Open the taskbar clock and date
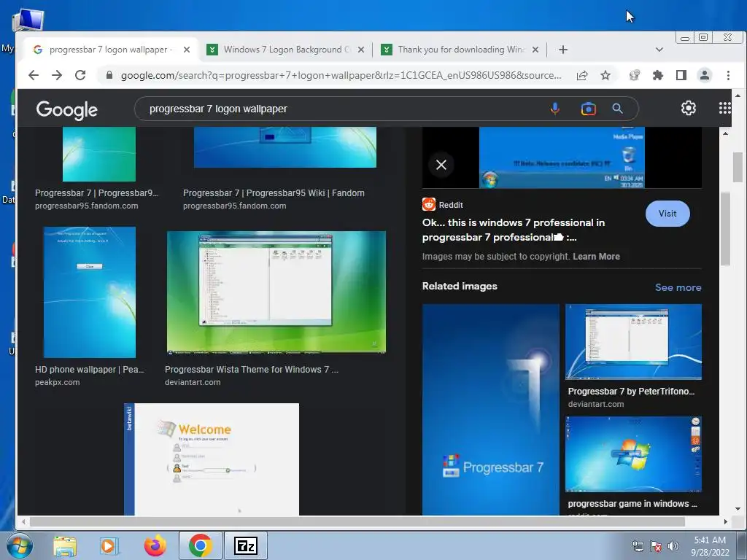747x560 pixels. click(x=710, y=546)
